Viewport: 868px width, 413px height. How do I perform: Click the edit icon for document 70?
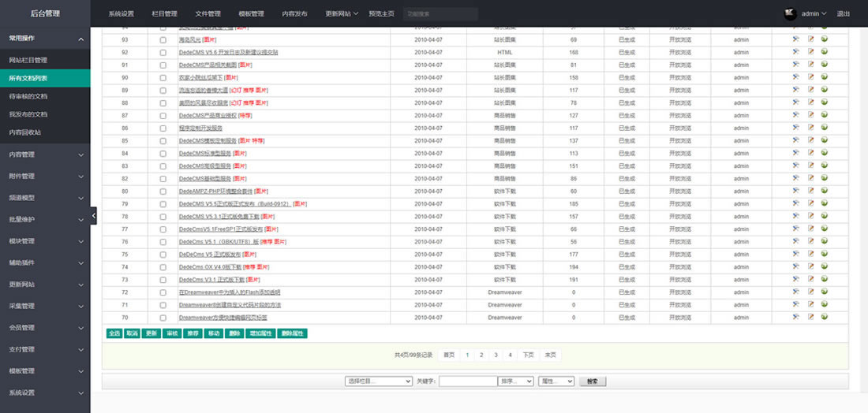(x=810, y=317)
